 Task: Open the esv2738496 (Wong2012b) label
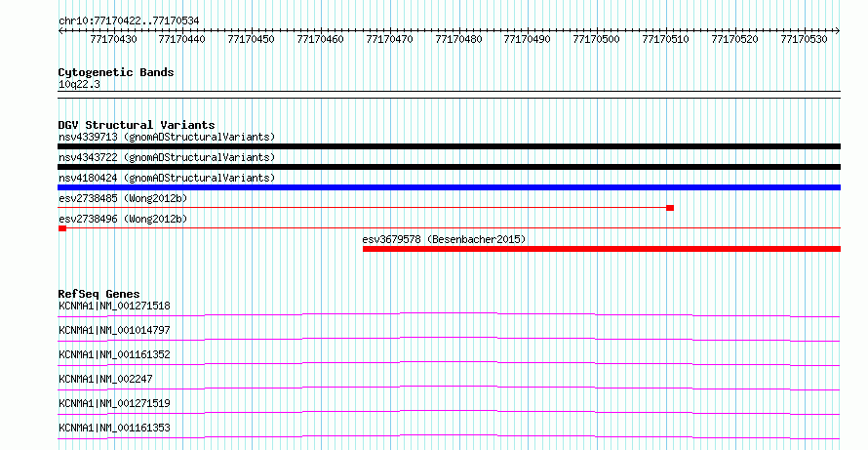pyautogui.click(x=123, y=219)
